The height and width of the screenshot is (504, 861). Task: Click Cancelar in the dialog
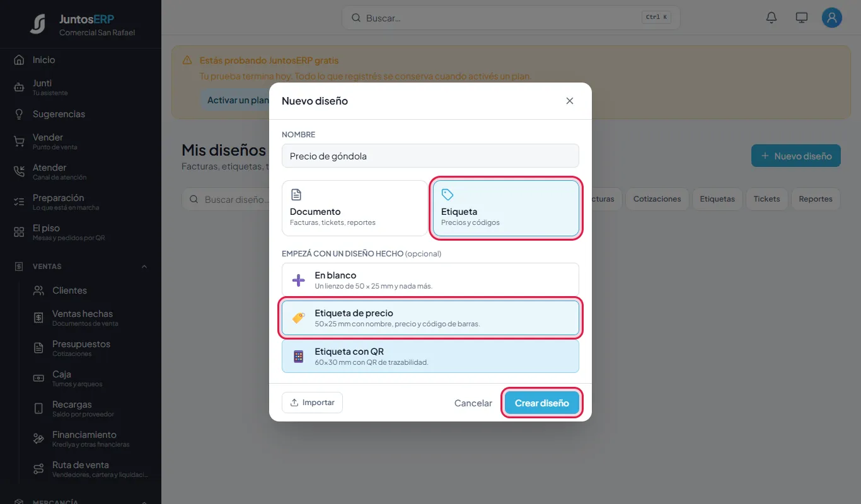click(x=473, y=403)
